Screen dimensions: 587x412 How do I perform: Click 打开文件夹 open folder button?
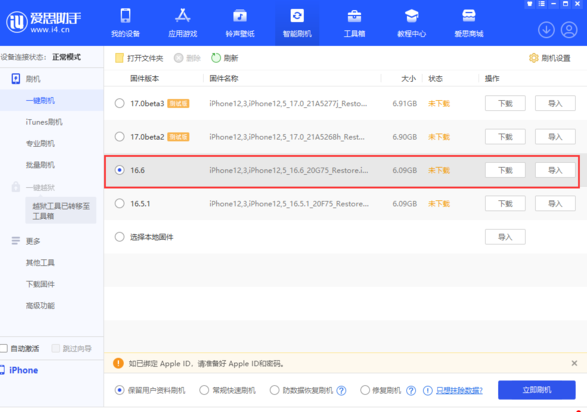click(139, 58)
